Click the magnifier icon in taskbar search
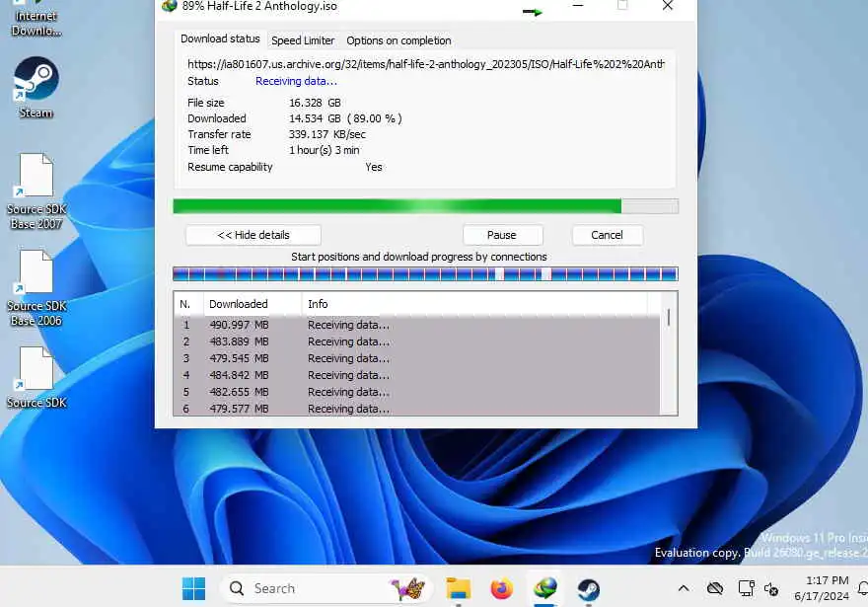 (237, 588)
